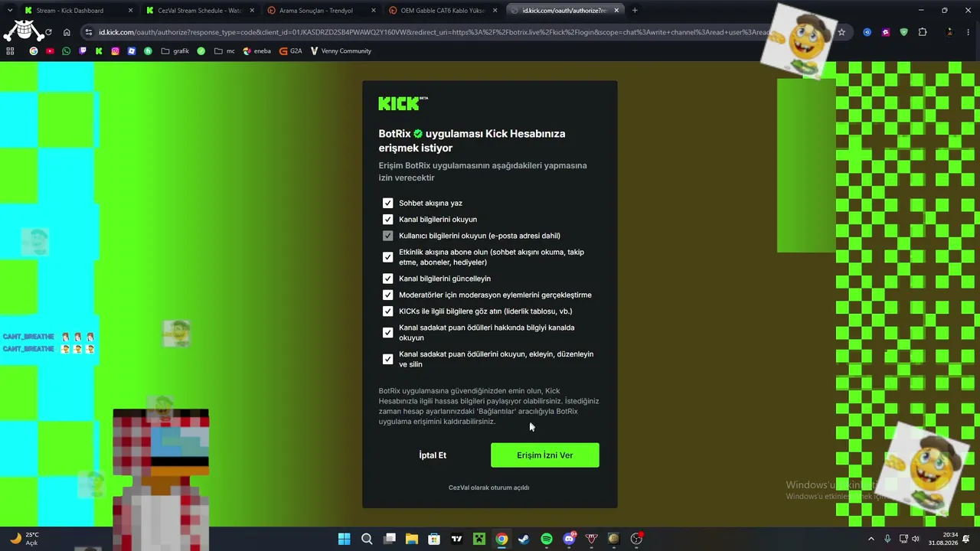This screenshot has height=551, width=980.
Task: Open the 'Venny Community' bookmark
Action: click(341, 51)
